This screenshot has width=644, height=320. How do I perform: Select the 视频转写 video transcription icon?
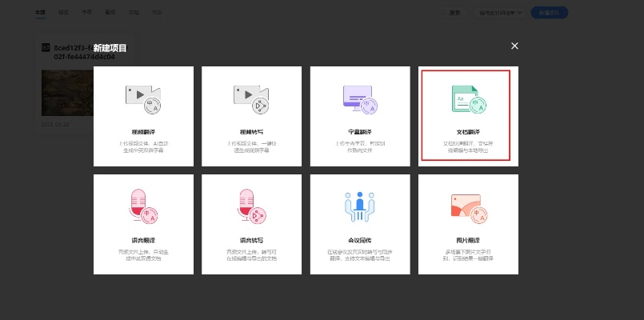pyautogui.click(x=252, y=98)
